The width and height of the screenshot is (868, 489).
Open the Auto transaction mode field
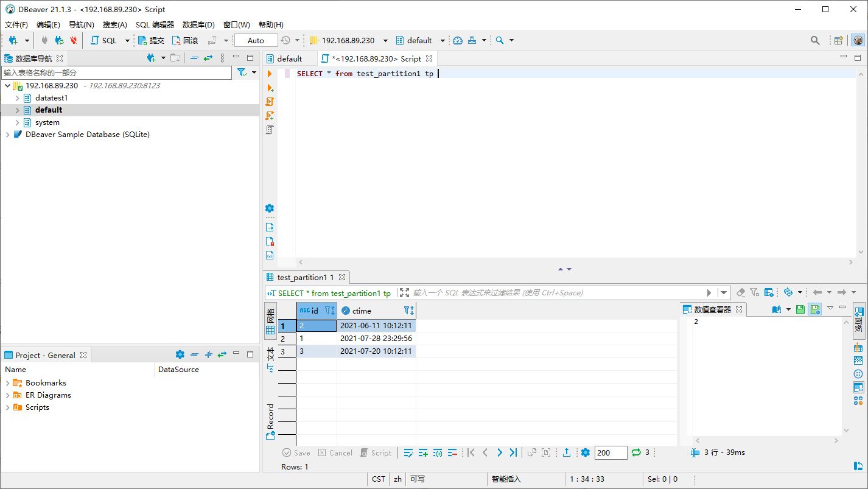coord(256,40)
